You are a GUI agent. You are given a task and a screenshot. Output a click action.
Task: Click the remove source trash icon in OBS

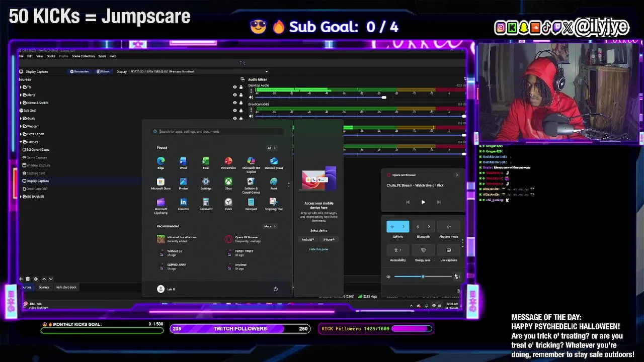28,279
